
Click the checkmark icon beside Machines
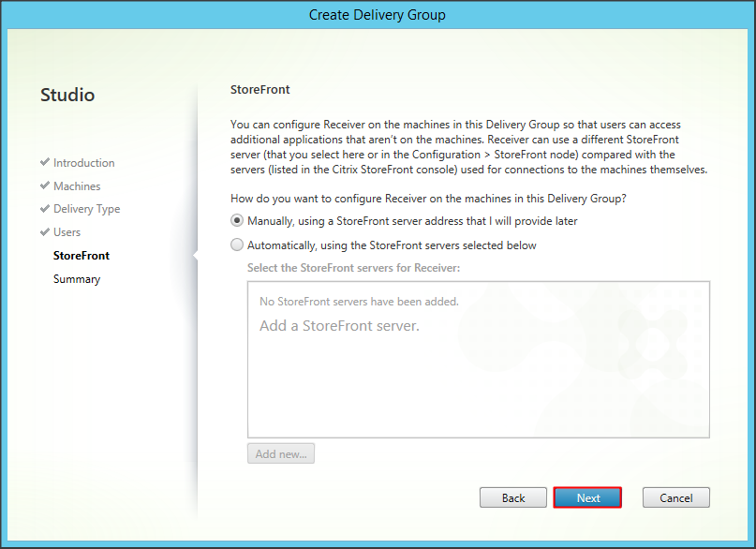(x=45, y=186)
